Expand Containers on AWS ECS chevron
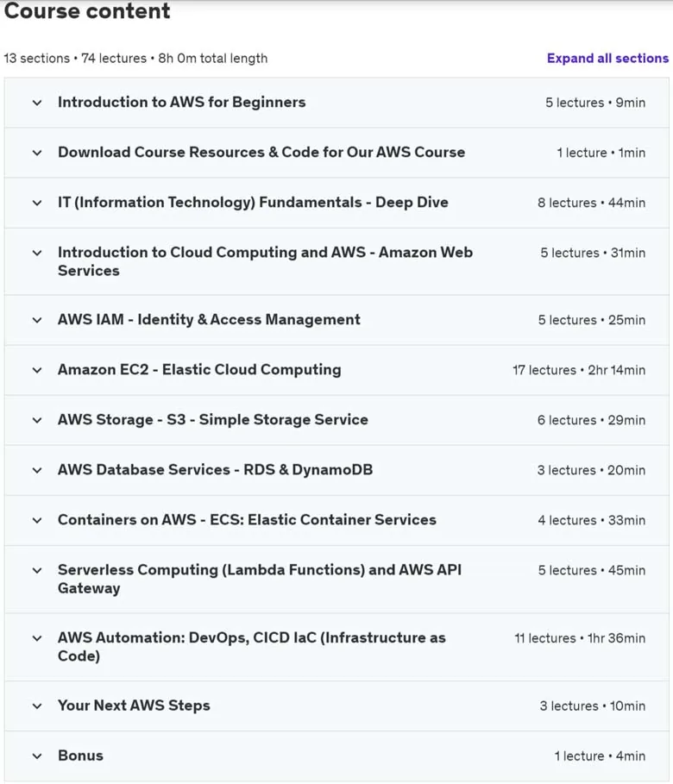Image resolution: width=673 pixels, height=784 pixels. pos(37,520)
